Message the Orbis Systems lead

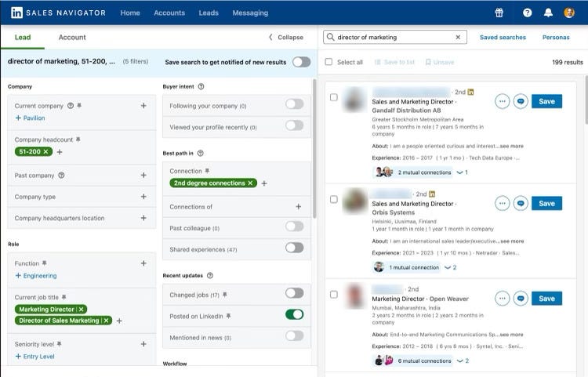[521, 204]
